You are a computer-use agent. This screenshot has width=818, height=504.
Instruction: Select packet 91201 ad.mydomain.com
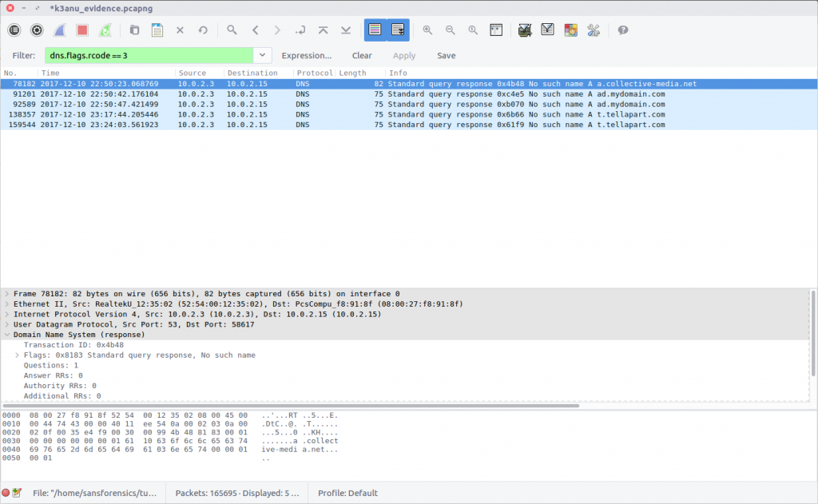[408, 94]
